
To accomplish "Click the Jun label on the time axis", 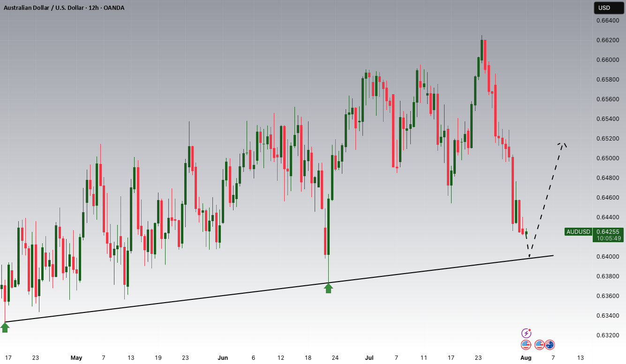I will [223, 358].
